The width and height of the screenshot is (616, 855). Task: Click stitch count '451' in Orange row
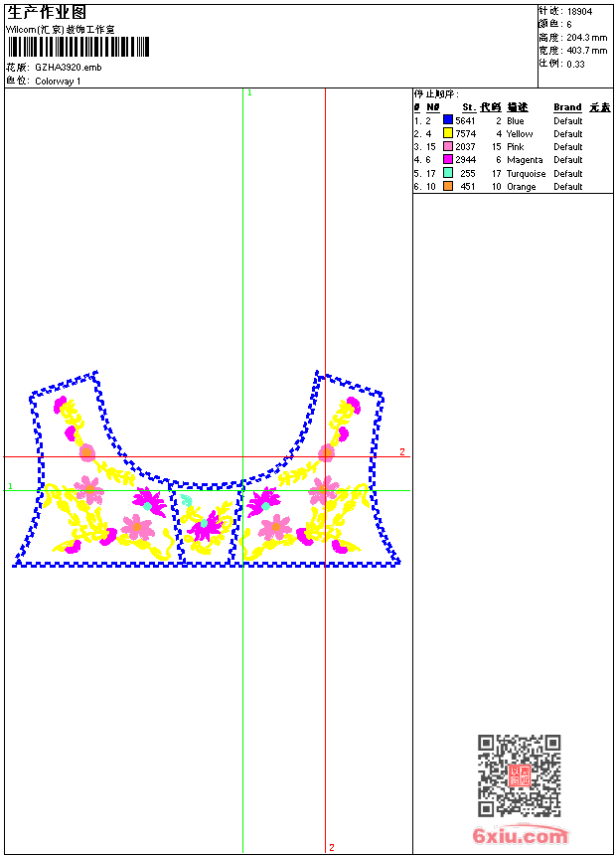click(468, 187)
